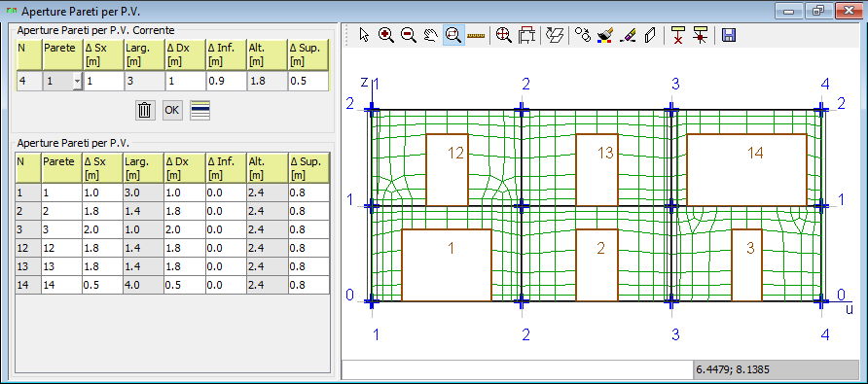The width and height of the screenshot is (868, 384).
Task: Click the striped list icon beside OK
Action: click(x=199, y=110)
